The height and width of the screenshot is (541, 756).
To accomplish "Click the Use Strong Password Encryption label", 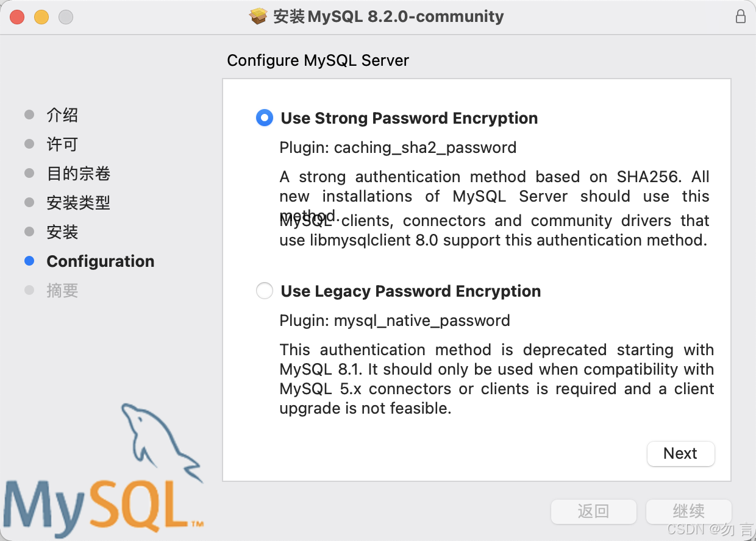I will coord(409,118).
